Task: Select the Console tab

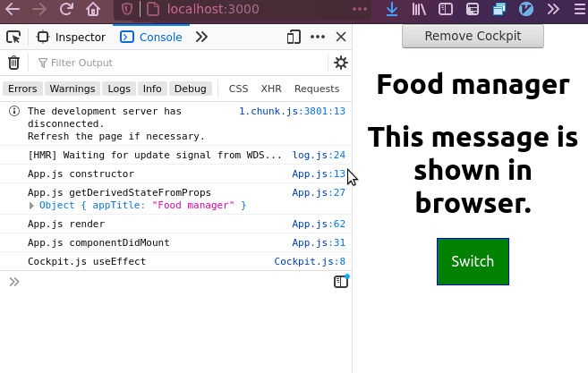Action: tap(151, 37)
